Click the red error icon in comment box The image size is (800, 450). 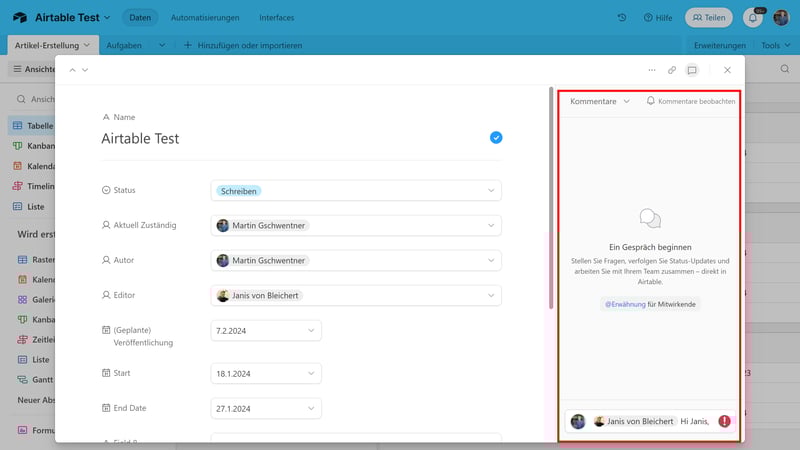pyautogui.click(x=724, y=421)
